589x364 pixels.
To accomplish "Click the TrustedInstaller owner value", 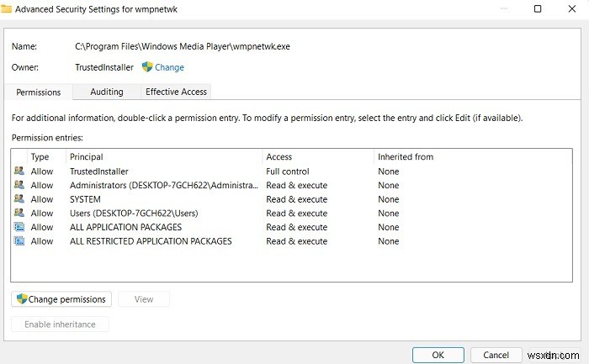I will click(x=104, y=67).
